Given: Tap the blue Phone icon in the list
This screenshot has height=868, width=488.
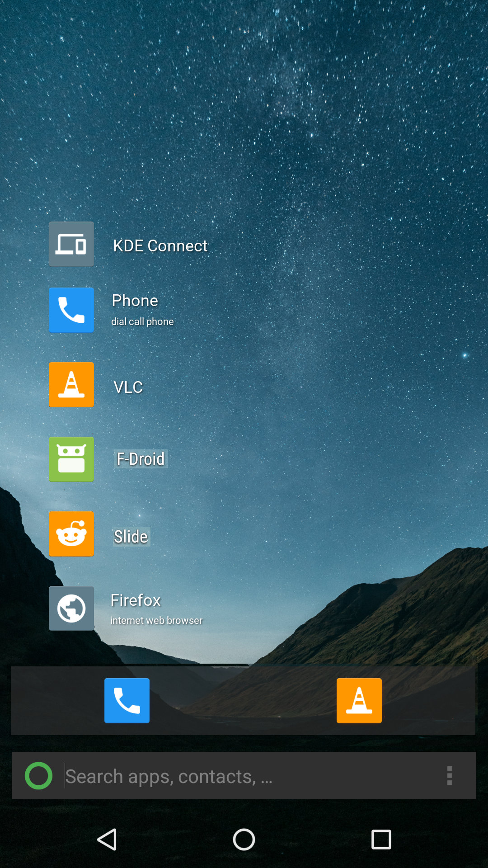Looking at the screenshot, I should point(71,310).
